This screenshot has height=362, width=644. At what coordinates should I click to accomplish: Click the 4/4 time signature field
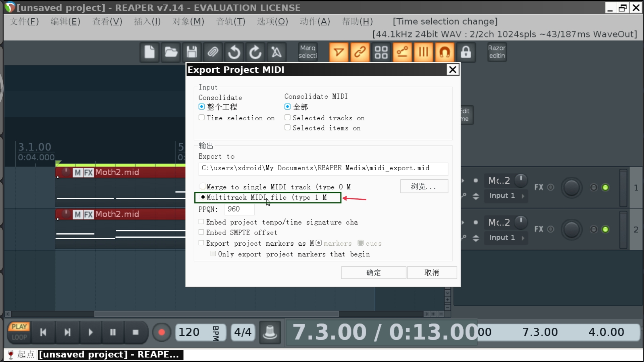pyautogui.click(x=243, y=332)
